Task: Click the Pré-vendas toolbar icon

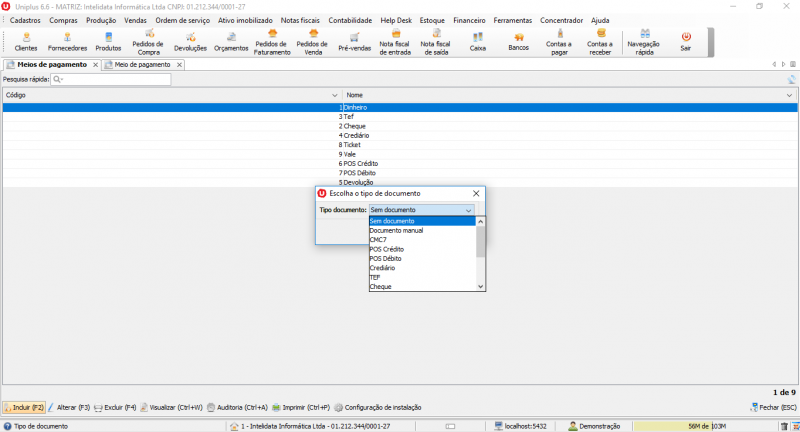Action: (x=354, y=42)
